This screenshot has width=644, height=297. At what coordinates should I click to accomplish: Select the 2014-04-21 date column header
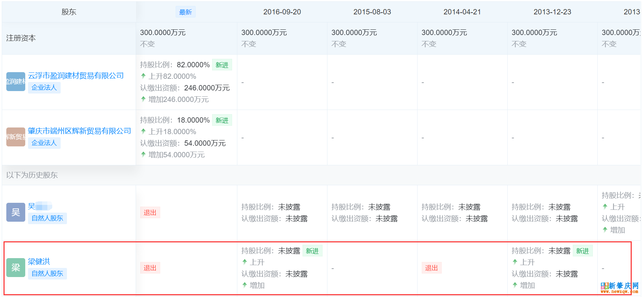tap(462, 12)
